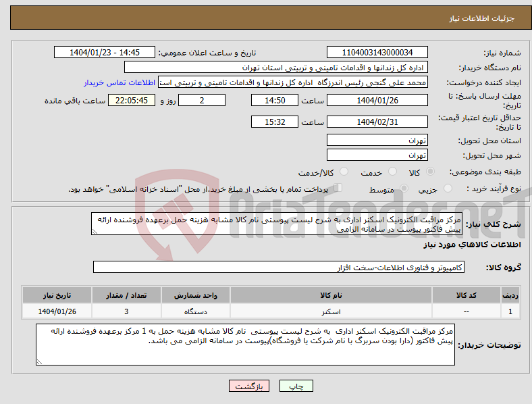The height and width of the screenshot is (404, 532).
Task: Click the جزئیات اطلاعات نیاز header title
Action: pos(481,18)
